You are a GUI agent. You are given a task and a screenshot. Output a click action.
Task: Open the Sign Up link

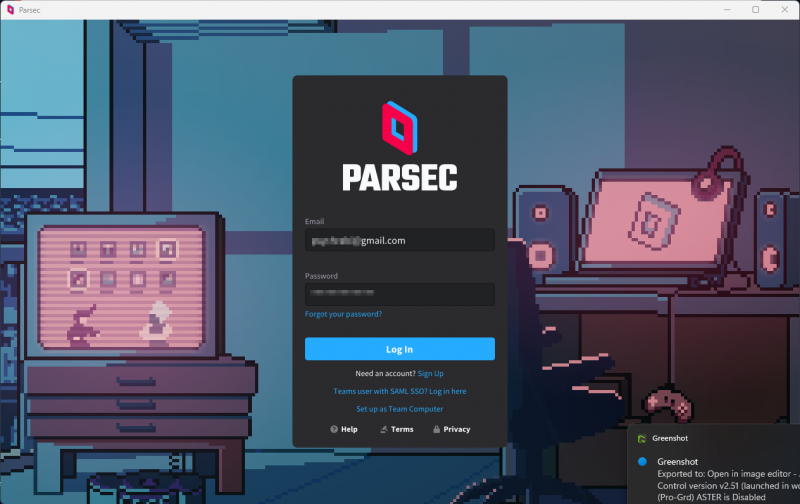tap(431, 373)
